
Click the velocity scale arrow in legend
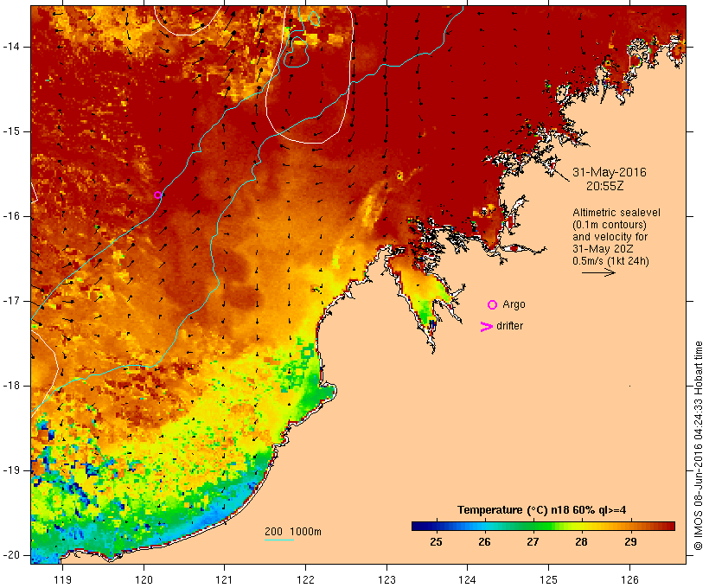click(598, 272)
